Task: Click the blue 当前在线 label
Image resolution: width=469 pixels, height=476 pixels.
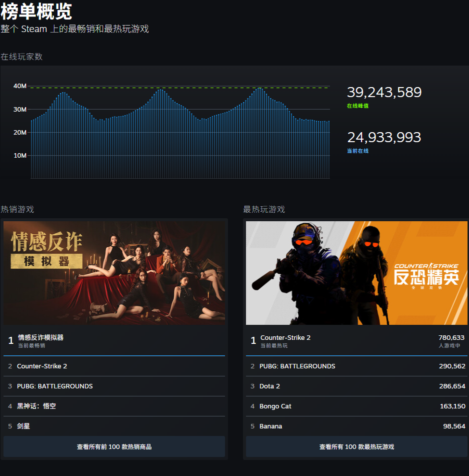Action: click(x=357, y=151)
